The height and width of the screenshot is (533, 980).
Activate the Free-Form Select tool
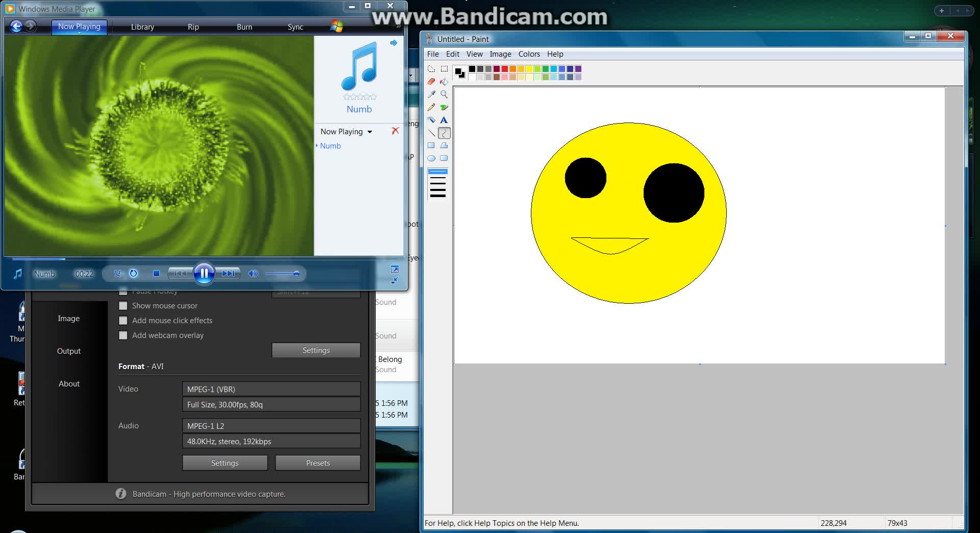point(431,69)
